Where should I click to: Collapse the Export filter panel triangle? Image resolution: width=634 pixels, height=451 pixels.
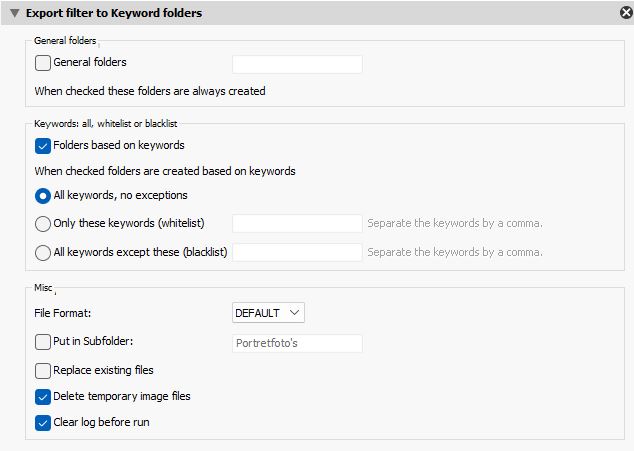point(14,13)
